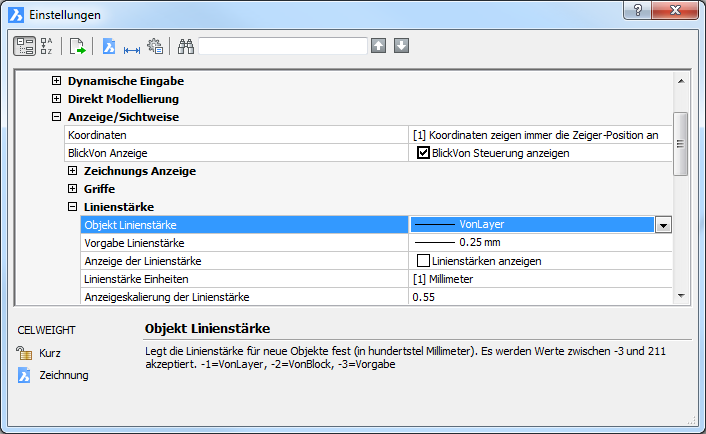706x434 pixels.
Task: Select the dimension settings toolbar icon
Action: (x=131, y=46)
